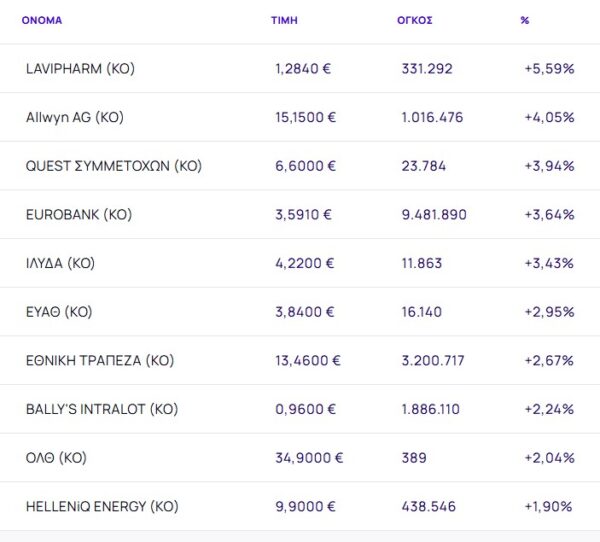Click the ΟΓΚΟΣ column header
The image size is (600, 542).
[414, 20]
